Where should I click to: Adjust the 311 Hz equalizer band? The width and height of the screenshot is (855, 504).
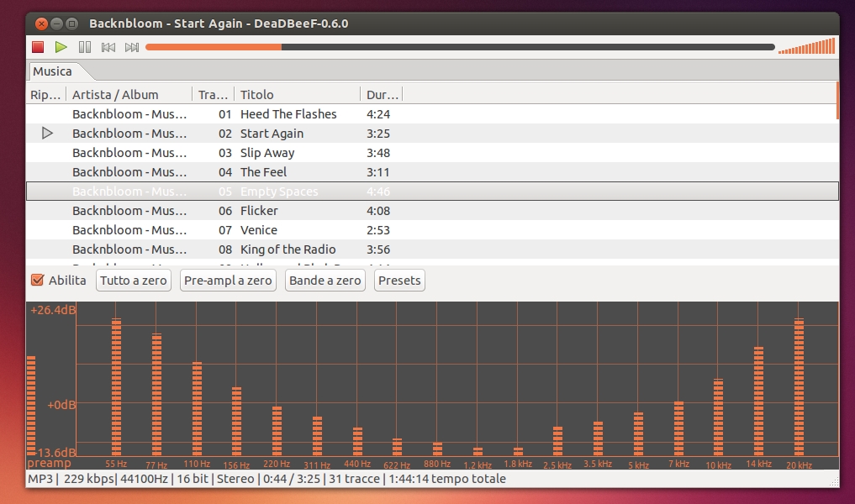(x=317, y=436)
